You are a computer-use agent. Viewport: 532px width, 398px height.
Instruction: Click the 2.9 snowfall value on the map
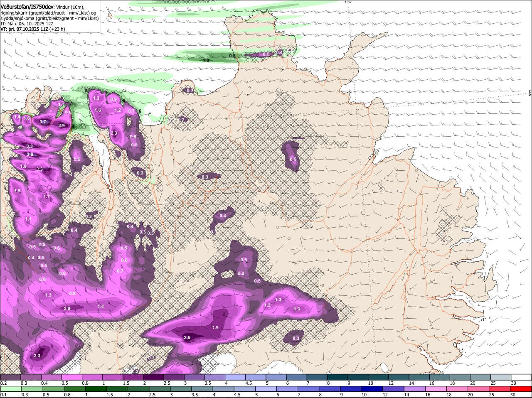point(62,125)
